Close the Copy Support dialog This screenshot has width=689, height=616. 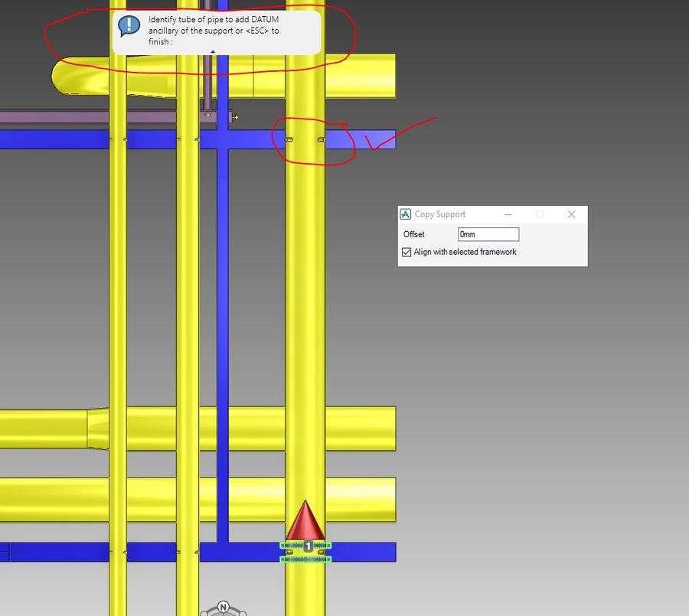coord(571,214)
